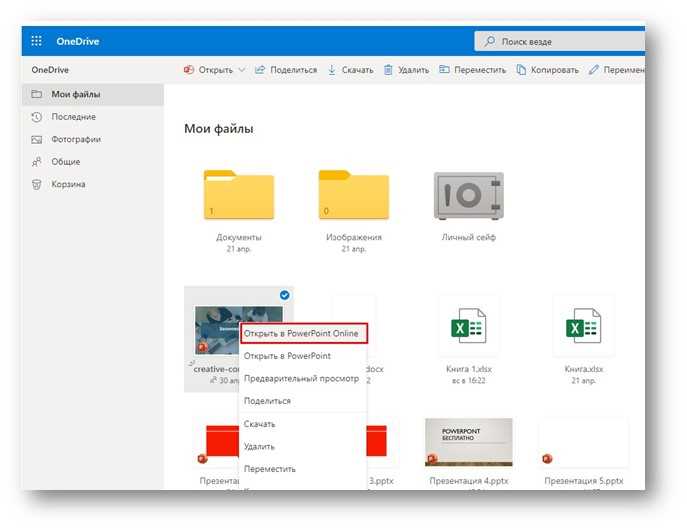
Task: Choose 'Удалить' in the context menu
Action: pos(259,447)
